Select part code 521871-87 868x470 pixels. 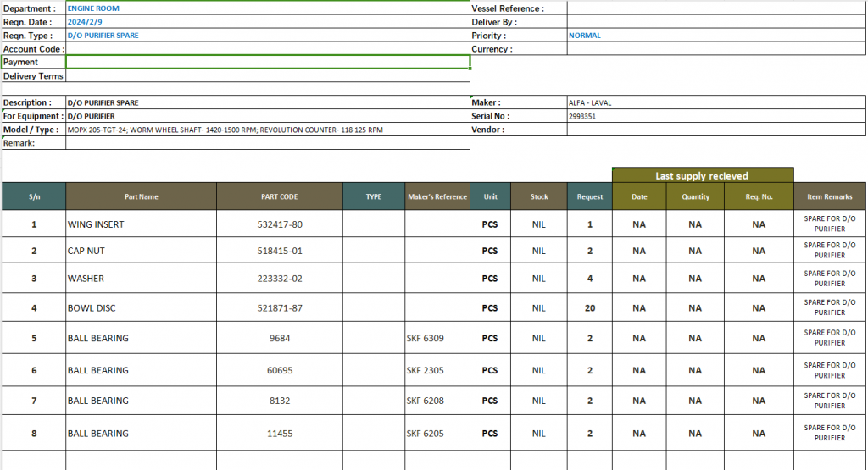279,308
